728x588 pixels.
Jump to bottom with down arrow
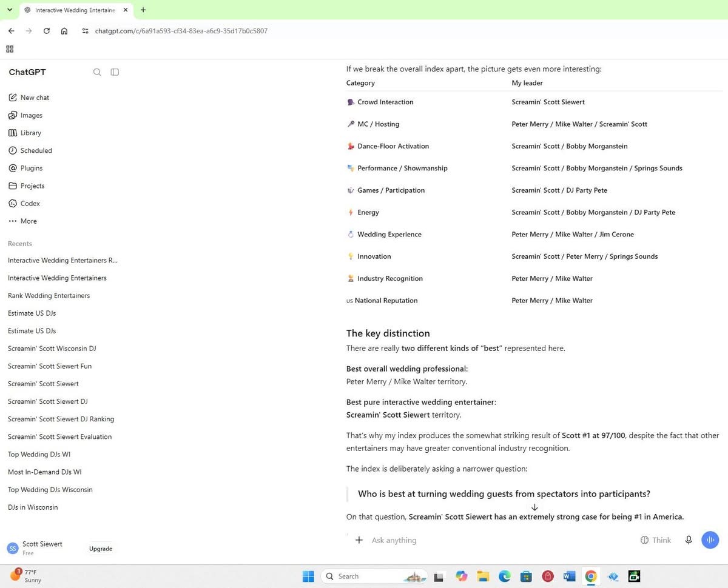tap(534, 507)
